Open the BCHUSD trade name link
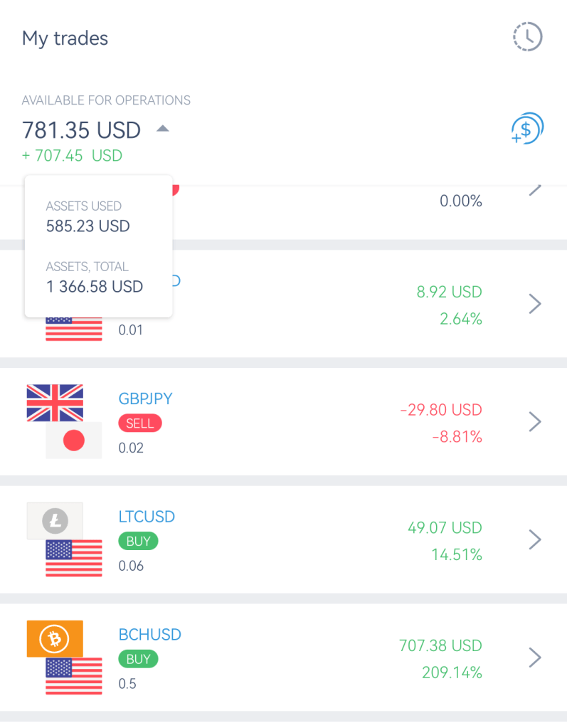Viewport: 567px width, 728px height. tap(149, 635)
